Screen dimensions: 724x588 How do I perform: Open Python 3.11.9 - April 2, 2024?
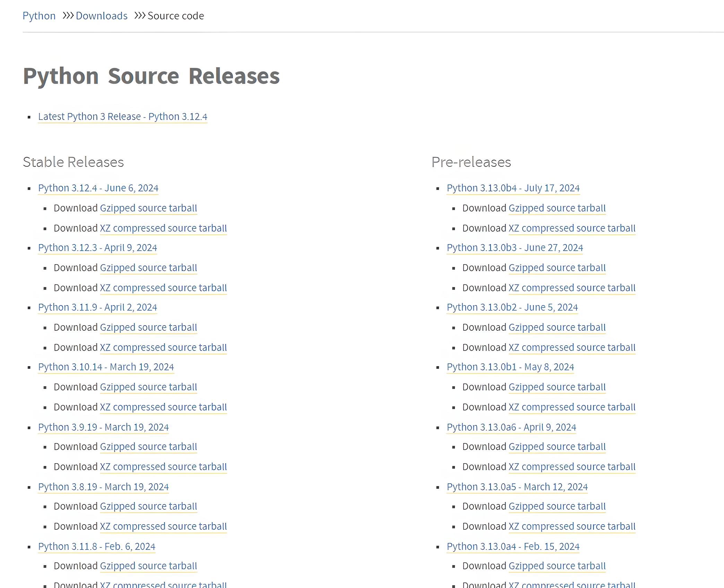click(x=97, y=307)
